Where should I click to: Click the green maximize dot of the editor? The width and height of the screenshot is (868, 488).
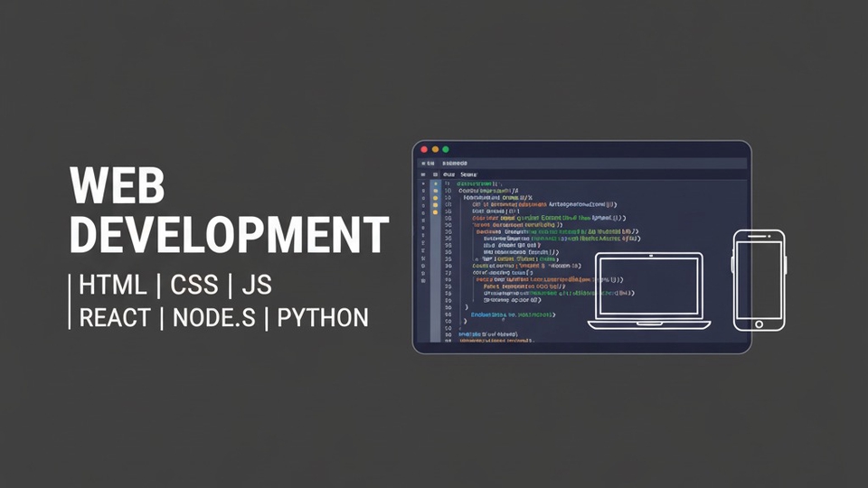click(446, 149)
